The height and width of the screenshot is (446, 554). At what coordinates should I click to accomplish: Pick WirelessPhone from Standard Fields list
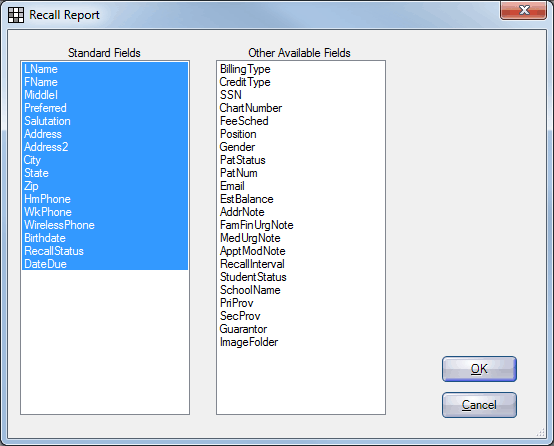pyautogui.click(x=105, y=225)
